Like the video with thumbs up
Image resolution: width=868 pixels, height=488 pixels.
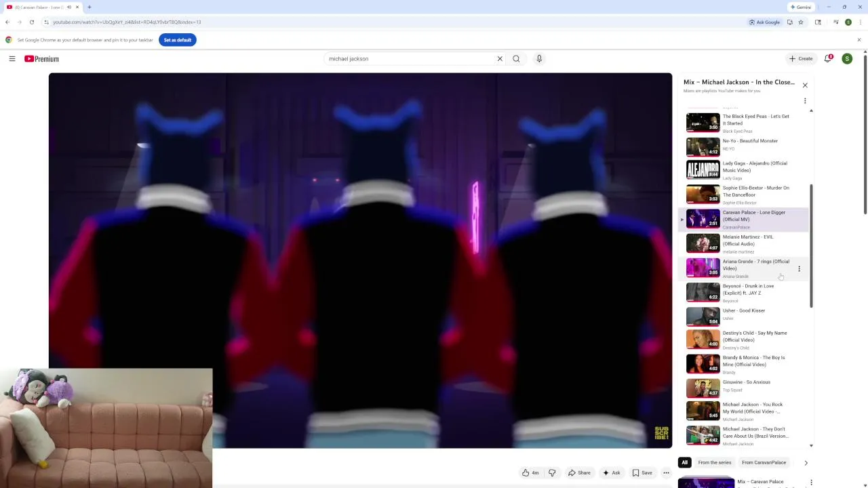click(x=530, y=473)
